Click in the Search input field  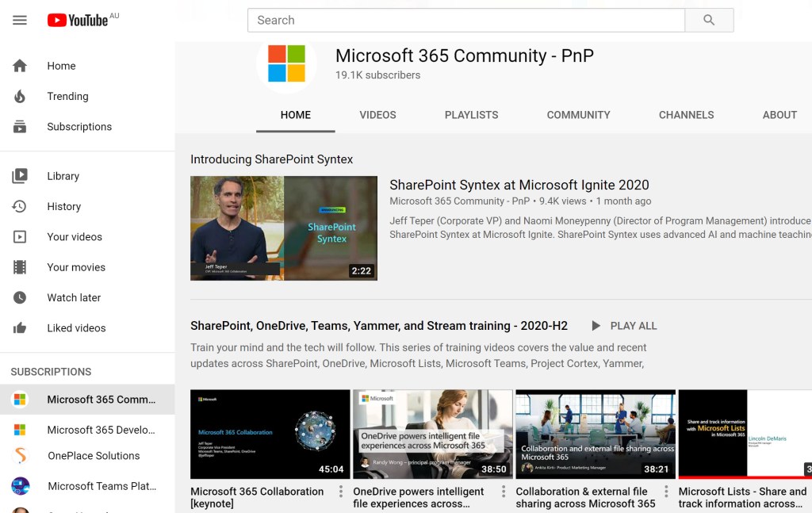tap(465, 21)
